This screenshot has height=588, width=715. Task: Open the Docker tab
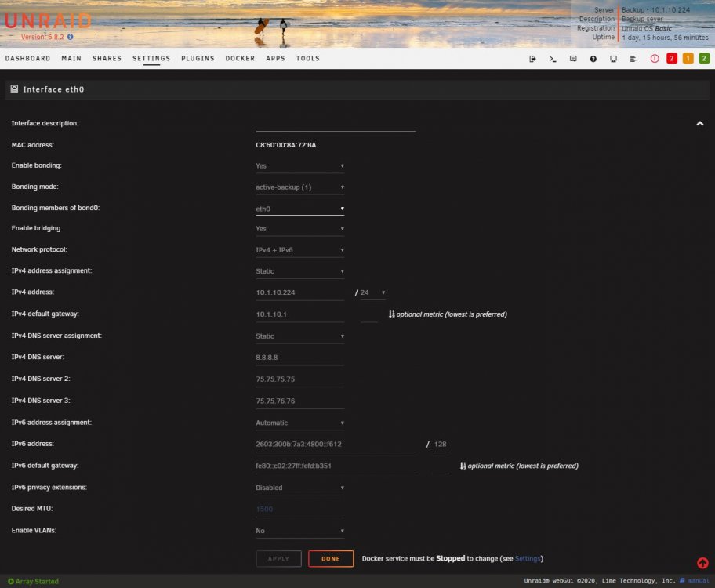(241, 58)
